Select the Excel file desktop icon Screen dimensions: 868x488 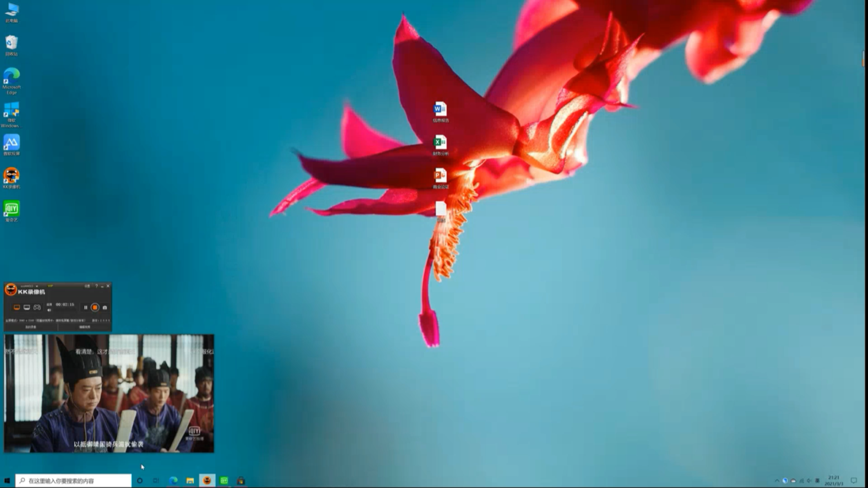tap(440, 143)
